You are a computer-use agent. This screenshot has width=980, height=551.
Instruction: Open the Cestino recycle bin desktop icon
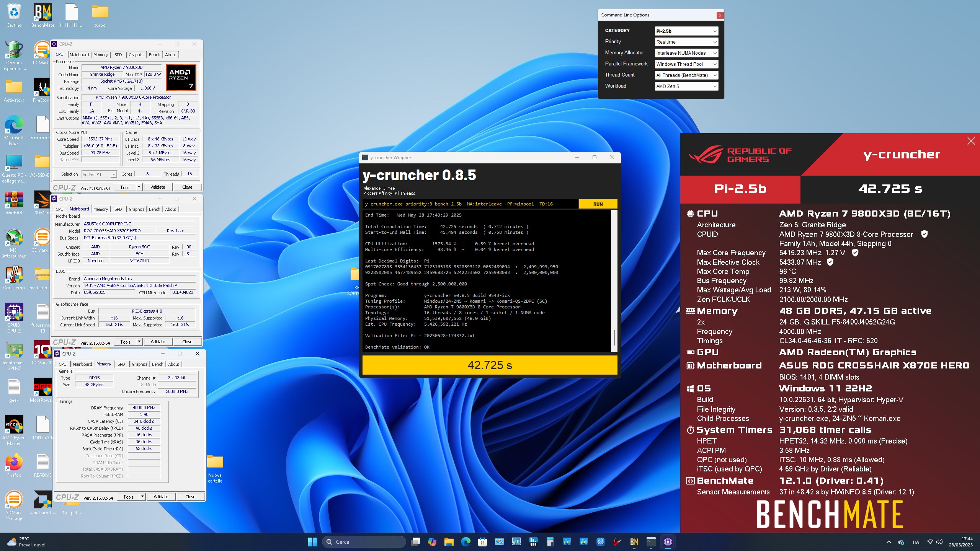(14, 15)
